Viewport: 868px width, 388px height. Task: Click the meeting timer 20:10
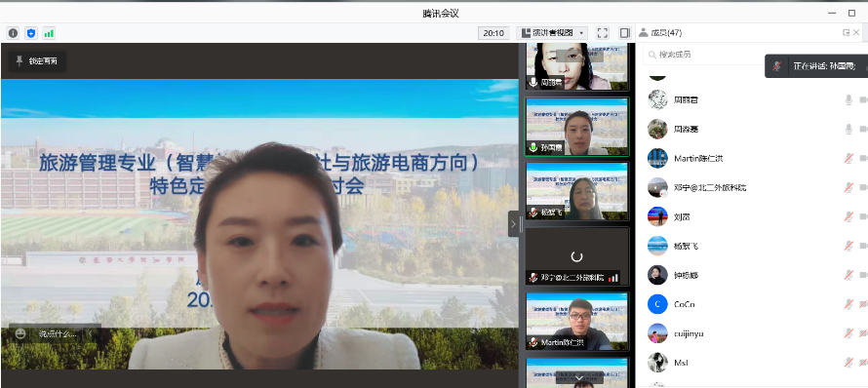(493, 33)
